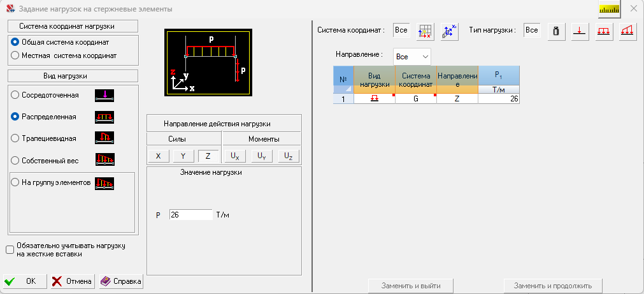The height and width of the screenshot is (294, 644).
Task: Set moment direction to Uy
Action: click(262, 156)
